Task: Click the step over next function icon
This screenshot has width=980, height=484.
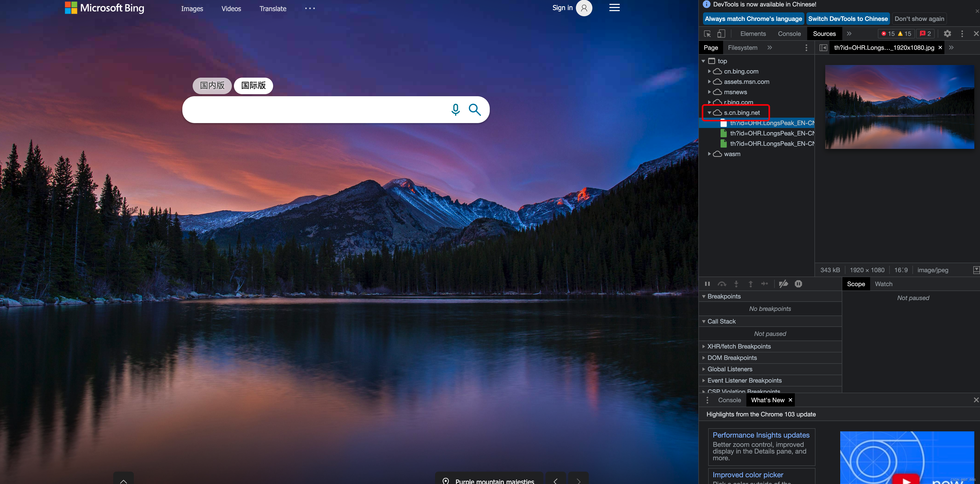Action: [722, 284]
